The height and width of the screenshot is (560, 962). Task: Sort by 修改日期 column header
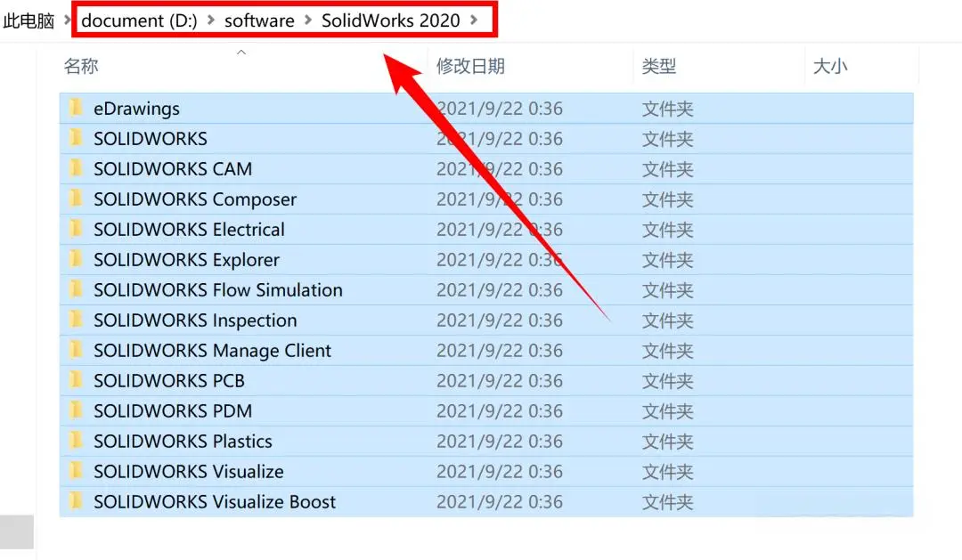[470, 66]
